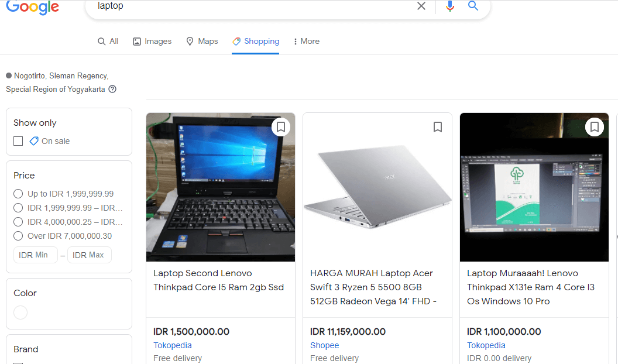Open Tokopedia link for IDR 1,500,000.00 laptop
618x364 pixels.
click(x=172, y=345)
